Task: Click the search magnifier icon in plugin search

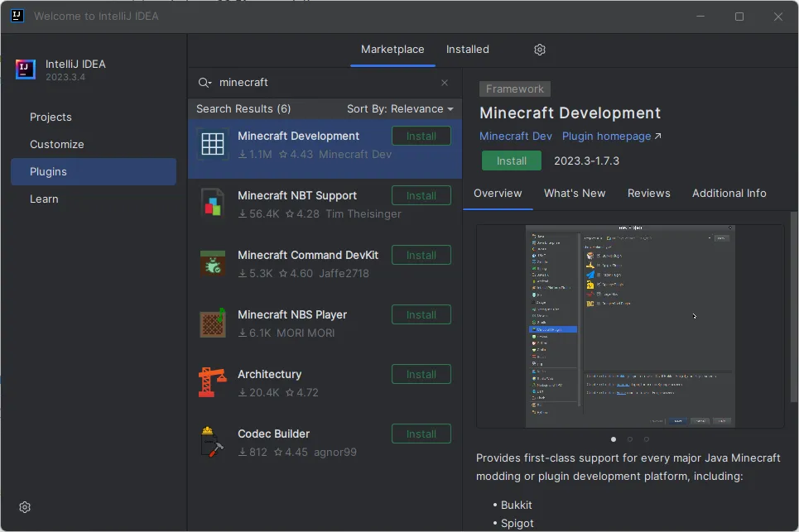Action: 205,83
